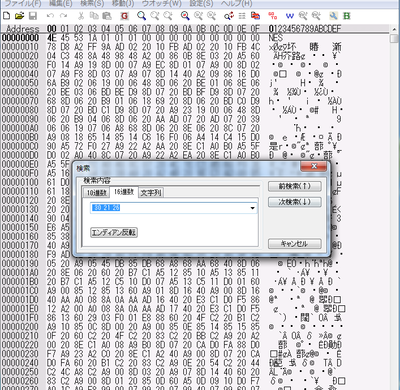Click the キャンセル button

coord(295,244)
